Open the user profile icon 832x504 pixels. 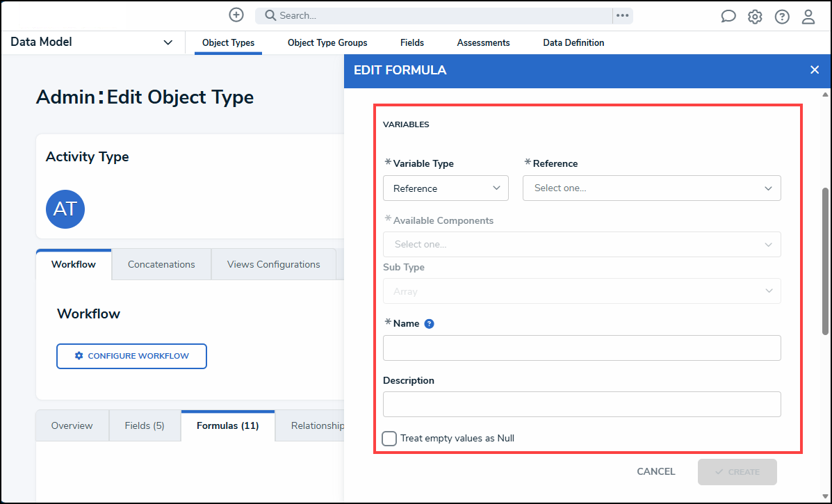(x=808, y=17)
